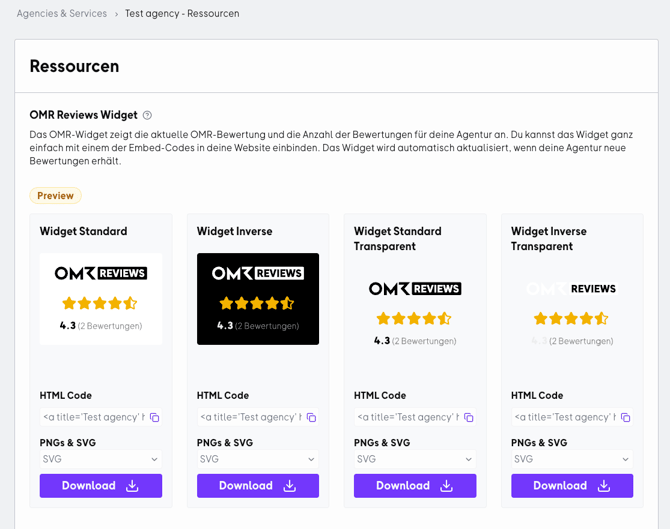Copy HTML code for Widget Standard
670x529 pixels.
pyautogui.click(x=155, y=417)
